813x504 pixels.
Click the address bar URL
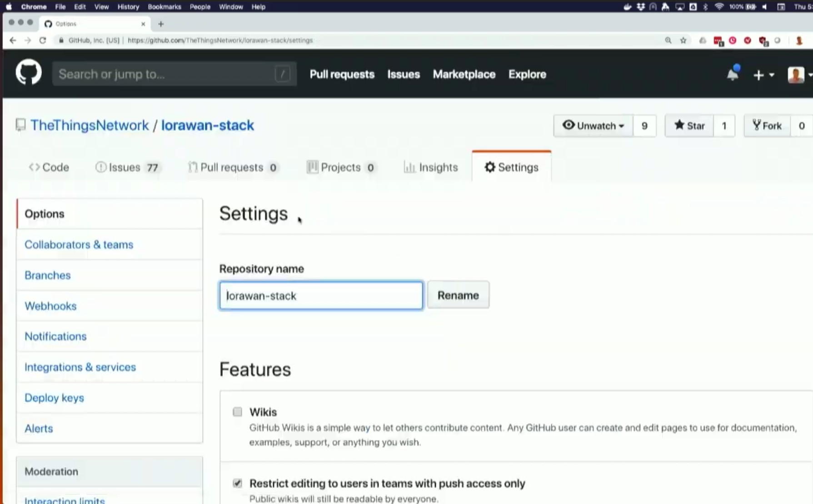pos(220,40)
